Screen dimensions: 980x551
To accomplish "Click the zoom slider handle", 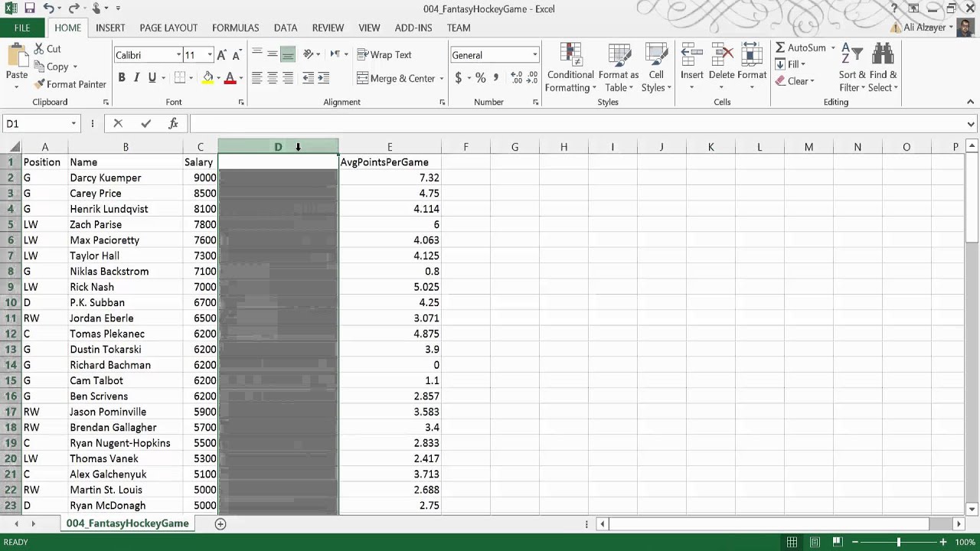I will 899,543.
